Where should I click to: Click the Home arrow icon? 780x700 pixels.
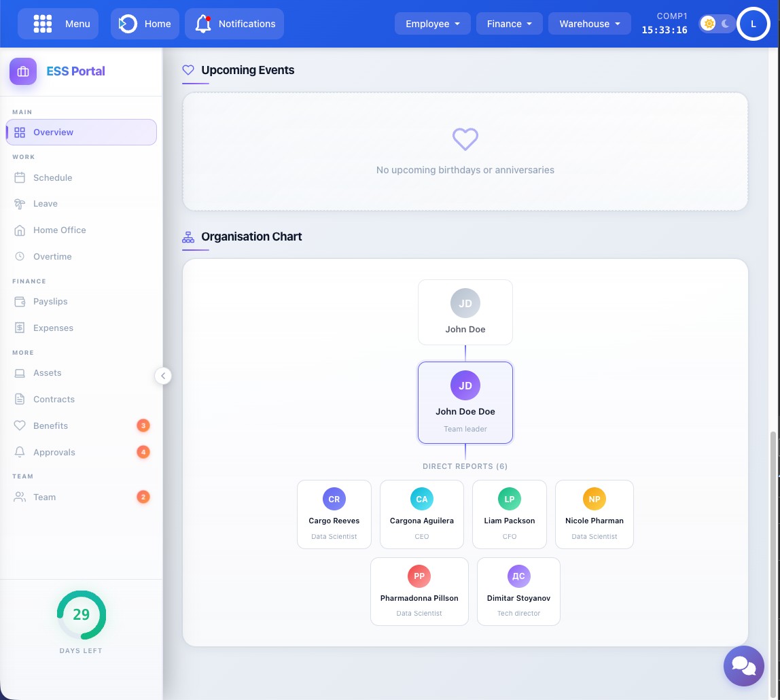pyautogui.click(x=128, y=24)
